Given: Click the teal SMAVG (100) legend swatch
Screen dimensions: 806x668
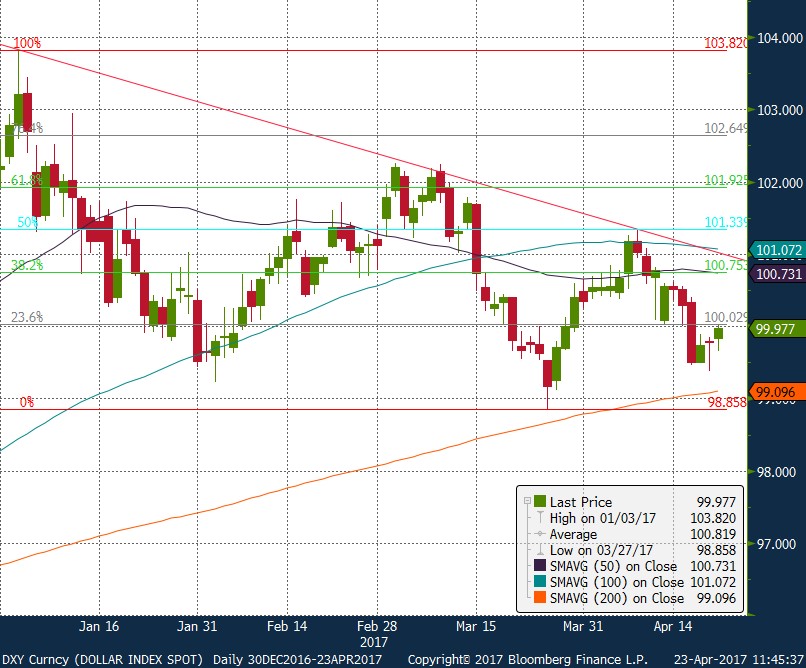Looking at the screenshot, I should [x=540, y=582].
